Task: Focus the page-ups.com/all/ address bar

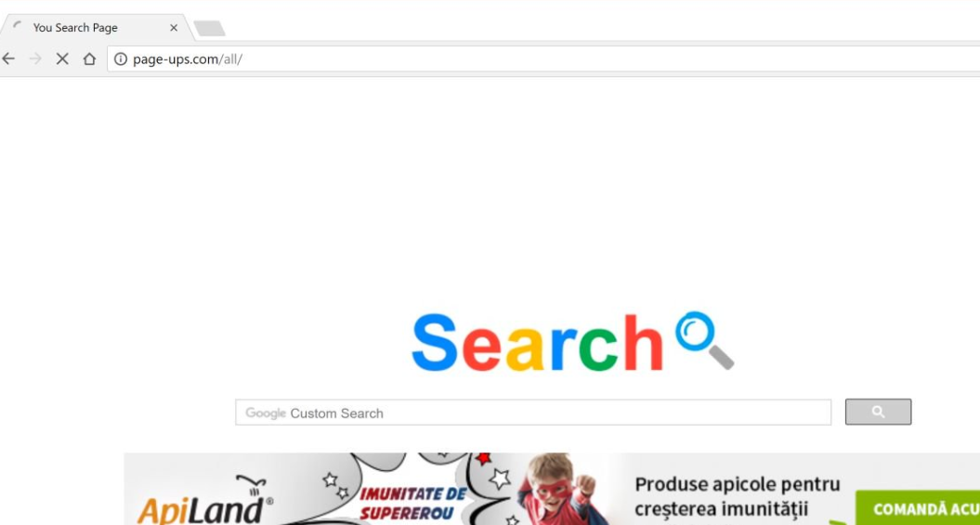Action: pos(543,59)
